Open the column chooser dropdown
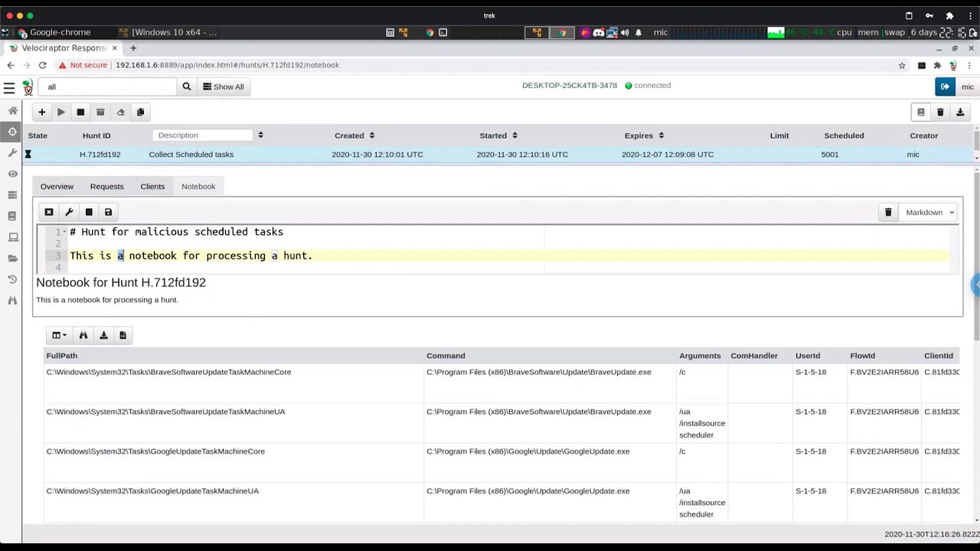 [59, 335]
